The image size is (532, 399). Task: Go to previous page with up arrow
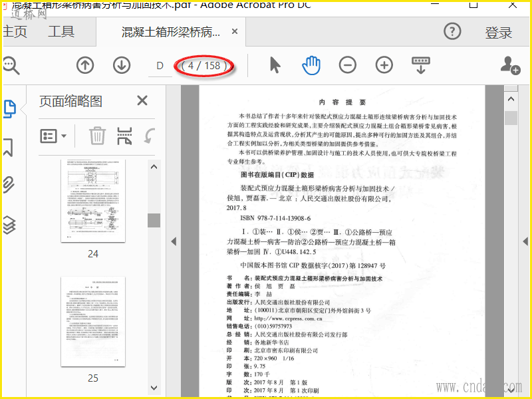tap(85, 65)
